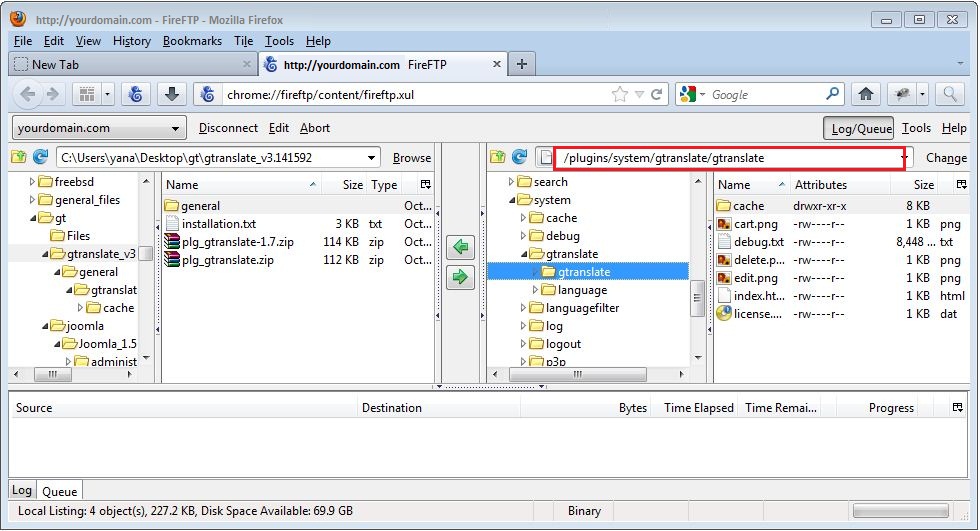Viewport: 980px width, 531px height.
Task: Click the toolbar zoom magnifier icon
Action: [x=950, y=94]
